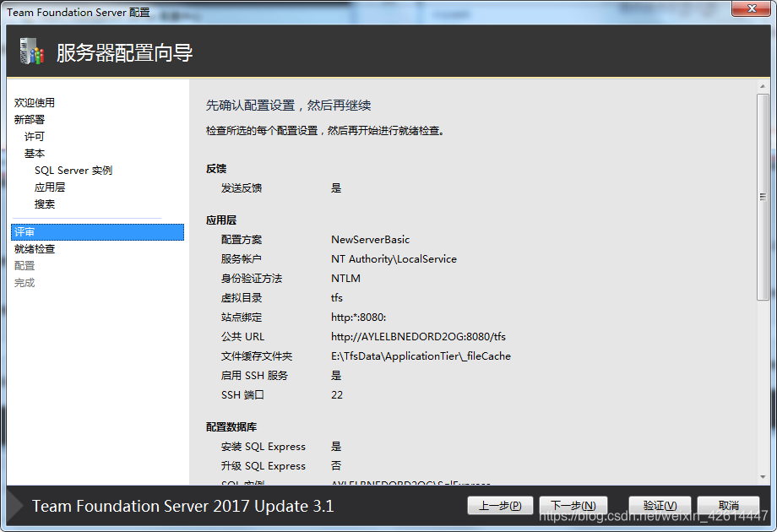This screenshot has width=777, height=532.
Task: Click scrollbar up arrow in review pane
Action: pos(763,87)
